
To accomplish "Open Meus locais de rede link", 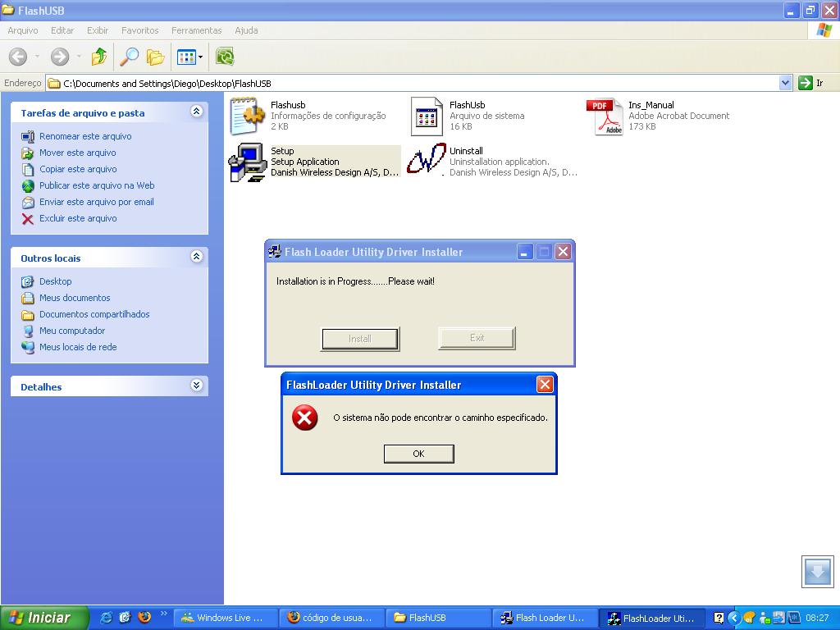I will click(78, 347).
